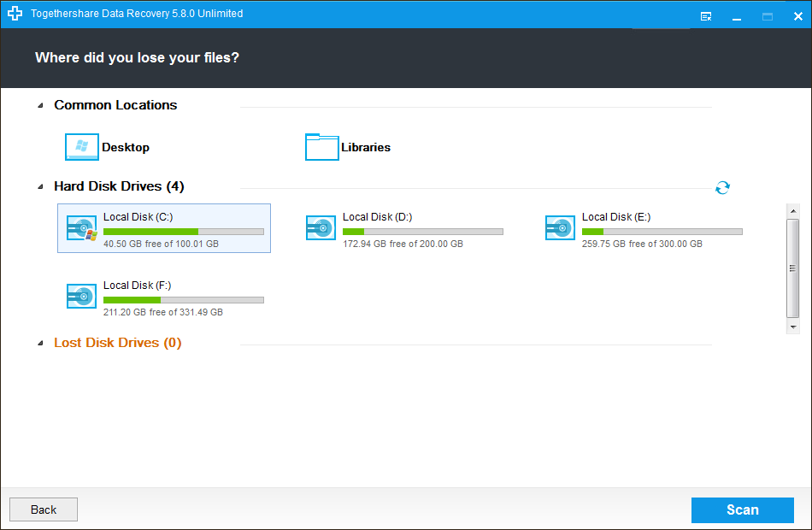Refresh the hard disk drives list
The image size is (812, 530).
point(722,187)
